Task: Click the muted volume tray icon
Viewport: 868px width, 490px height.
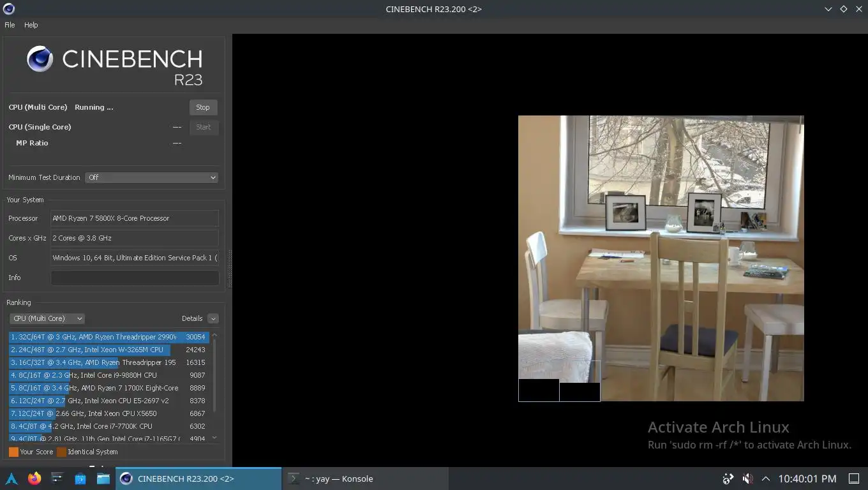Action: point(747,479)
